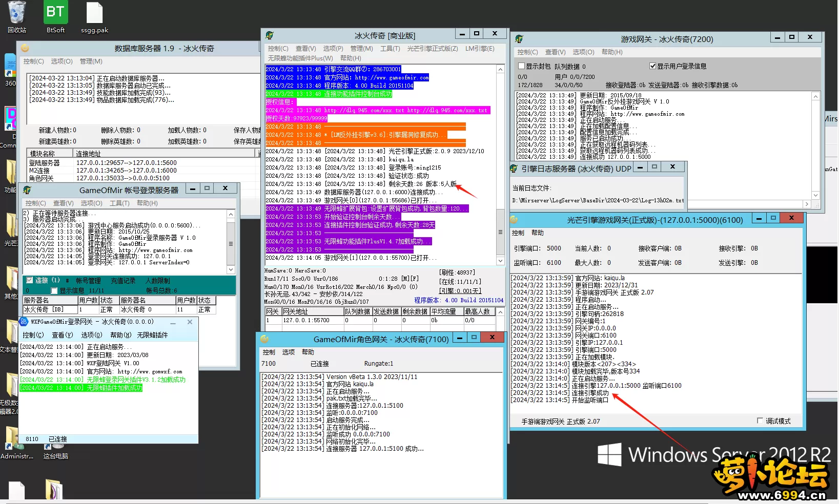Minimize the WXF登录网关 window

pos(173,322)
